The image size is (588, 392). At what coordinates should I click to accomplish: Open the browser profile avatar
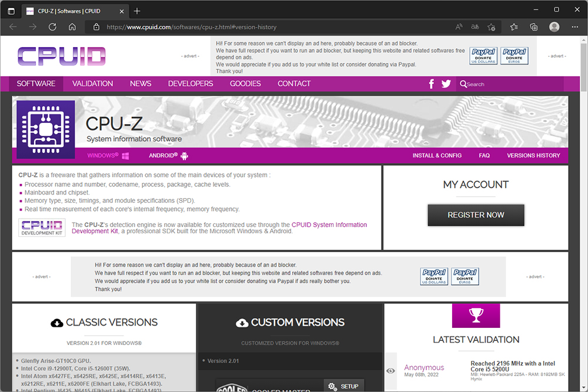tap(554, 27)
